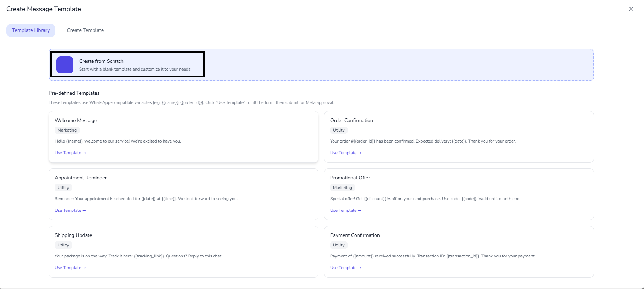The image size is (644, 289).
Task: Click Use Template under Order Confirmation
Action: (x=345, y=153)
